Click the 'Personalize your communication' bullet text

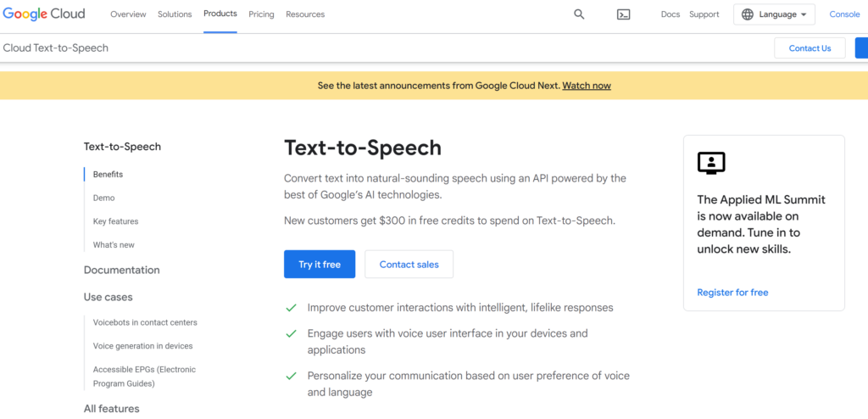[x=468, y=384]
